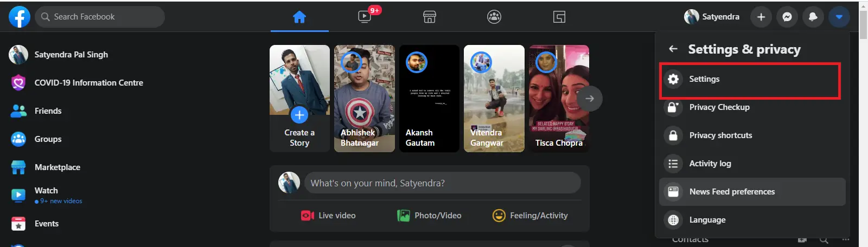Add Feeling/Activity to post
This screenshot has width=868, height=247.
pos(530,216)
